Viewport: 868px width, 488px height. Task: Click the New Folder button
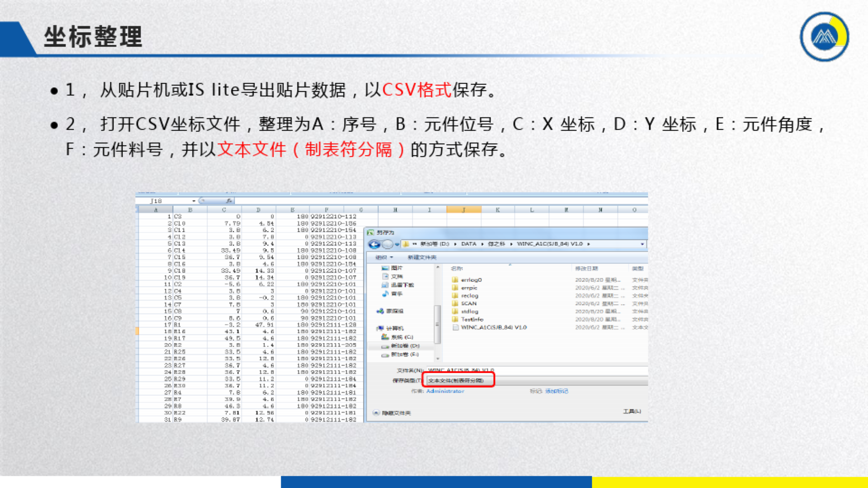point(422,258)
